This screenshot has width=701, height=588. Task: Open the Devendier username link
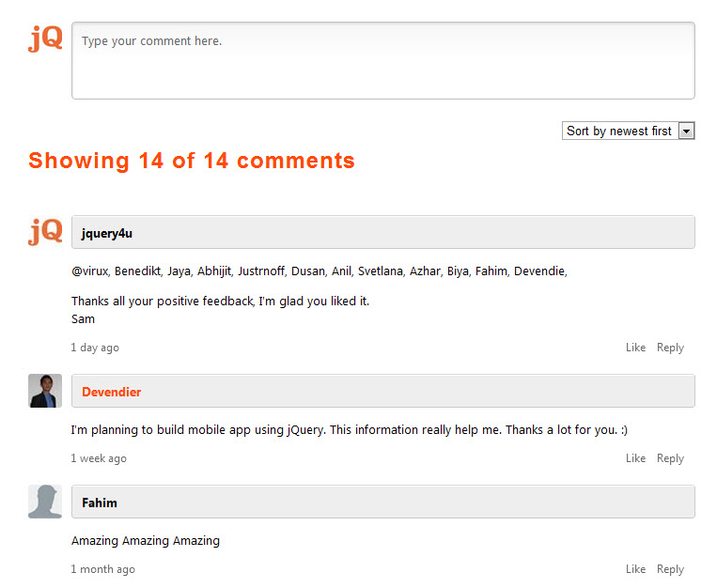[x=112, y=392]
